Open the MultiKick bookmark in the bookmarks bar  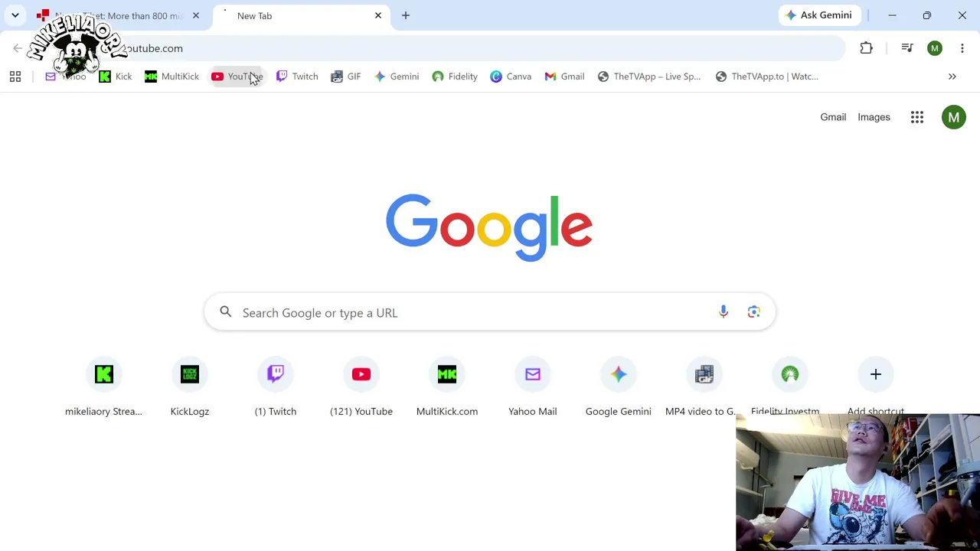pyautogui.click(x=171, y=77)
